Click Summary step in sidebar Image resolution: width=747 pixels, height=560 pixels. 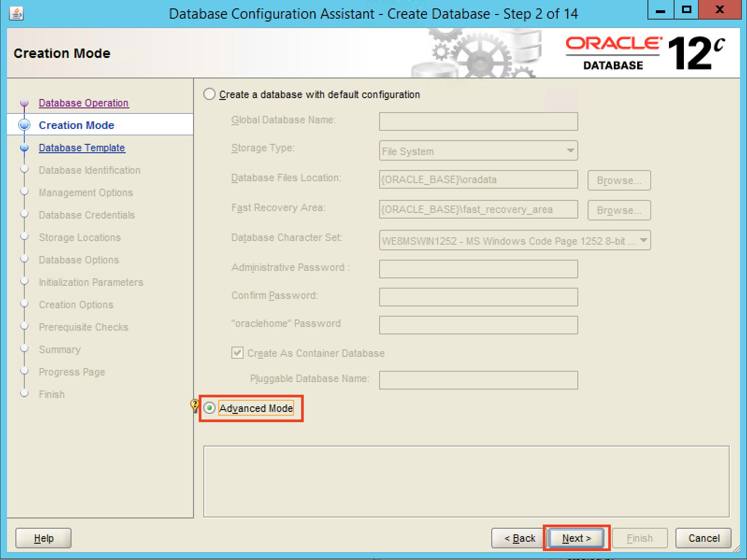tap(59, 349)
